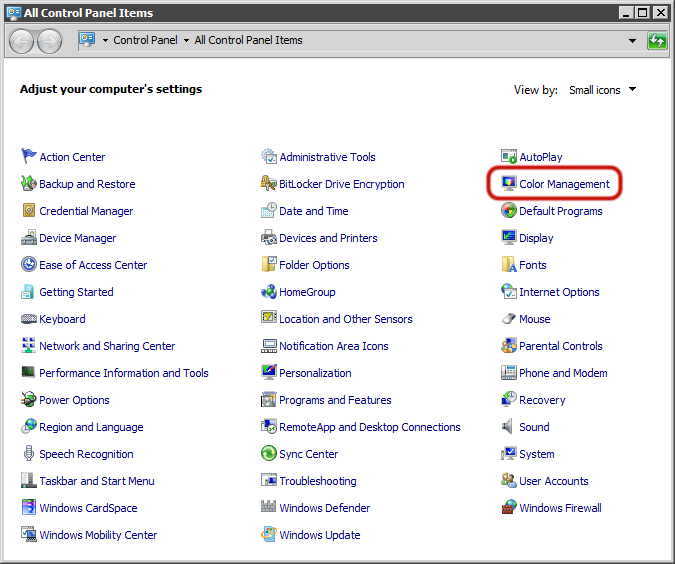The height and width of the screenshot is (564, 675).
Task: Open the Windows Defender link
Action: click(325, 508)
